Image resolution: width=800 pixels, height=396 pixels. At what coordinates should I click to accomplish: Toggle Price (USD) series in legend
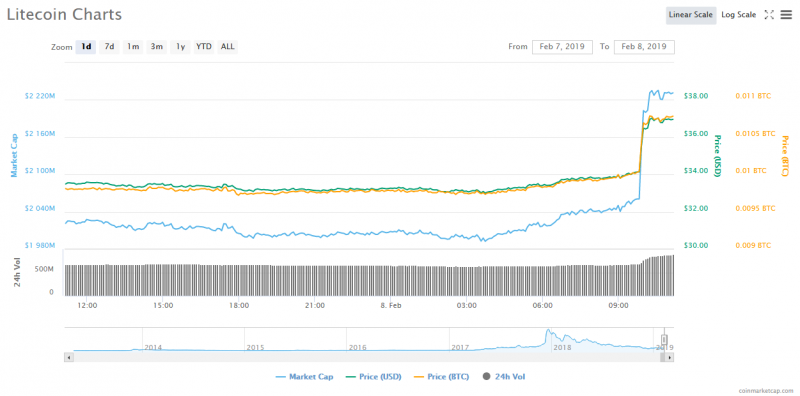373,377
